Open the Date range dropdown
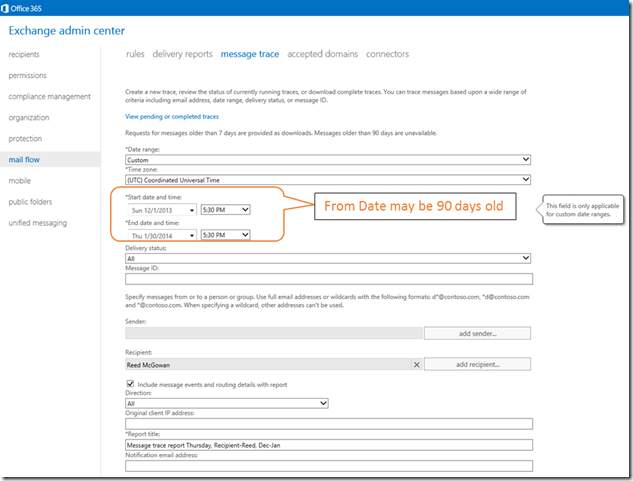Screen dimensions: 633x481 click(x=328, y=160)
